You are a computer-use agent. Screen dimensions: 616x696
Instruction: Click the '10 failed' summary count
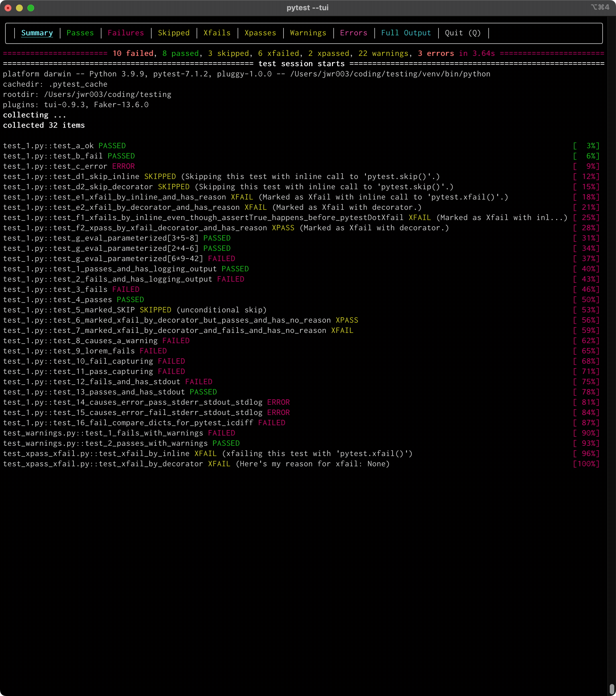(133, 54)
